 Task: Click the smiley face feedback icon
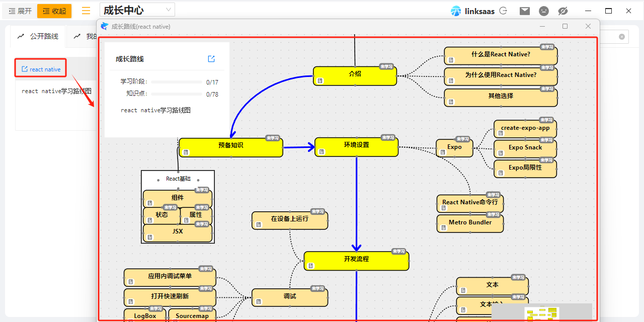[544, 11]
